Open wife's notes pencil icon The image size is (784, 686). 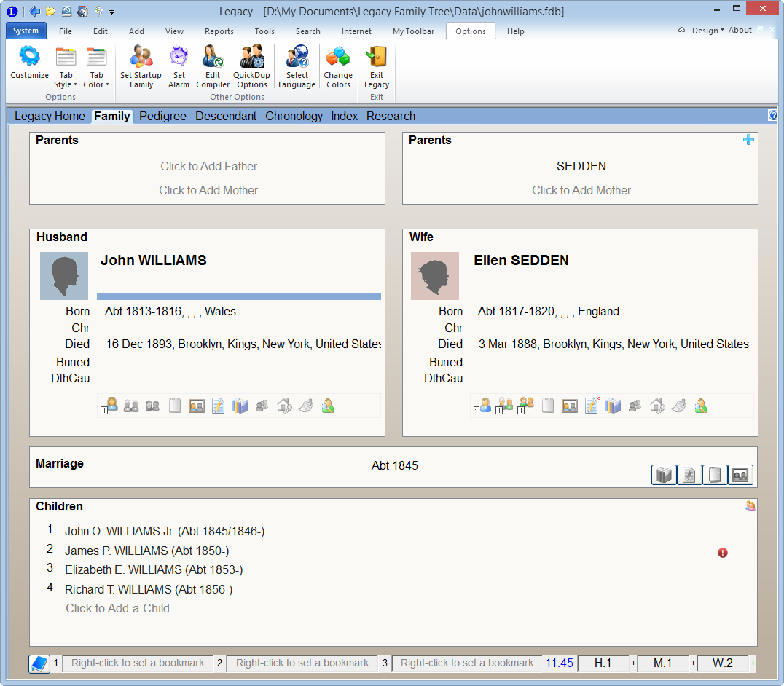(x=592, y=405)
